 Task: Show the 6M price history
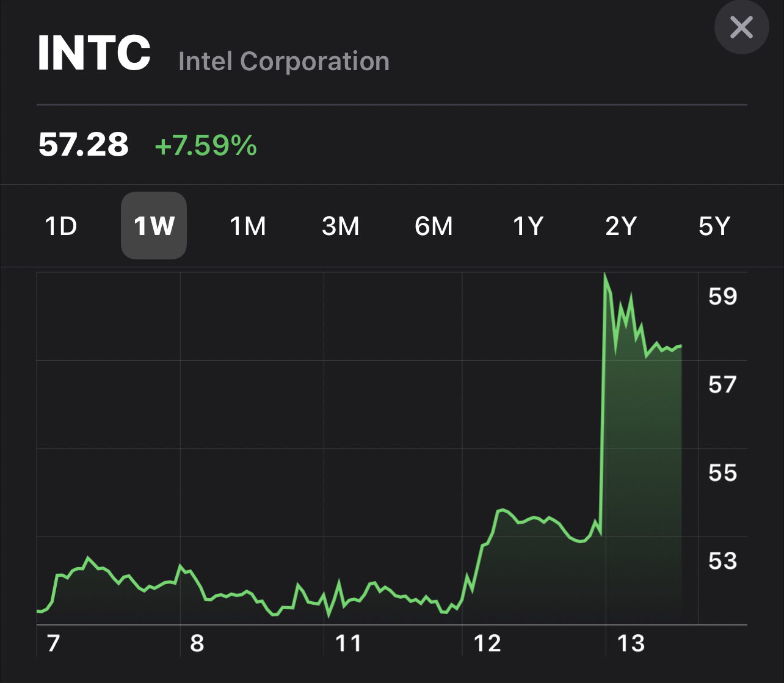pos(434,226)
